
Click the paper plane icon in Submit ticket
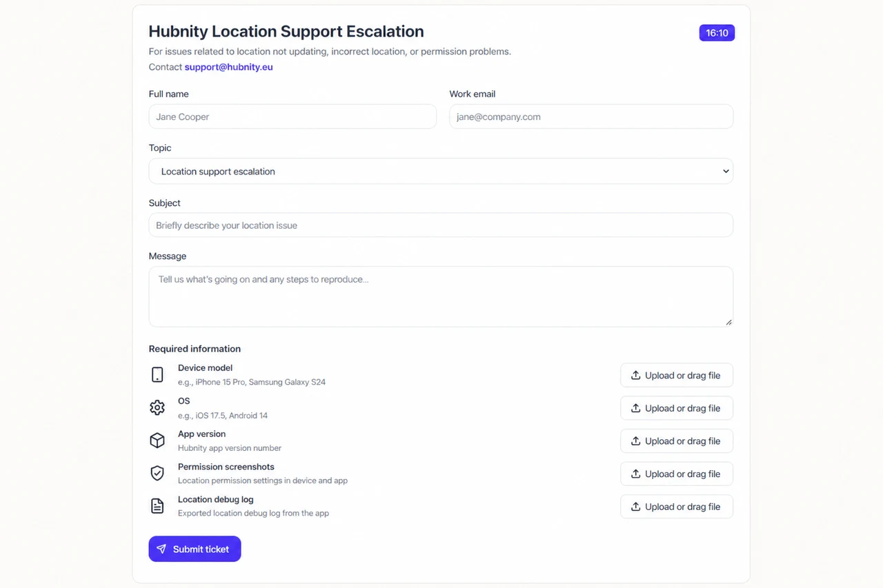[161, 549]
